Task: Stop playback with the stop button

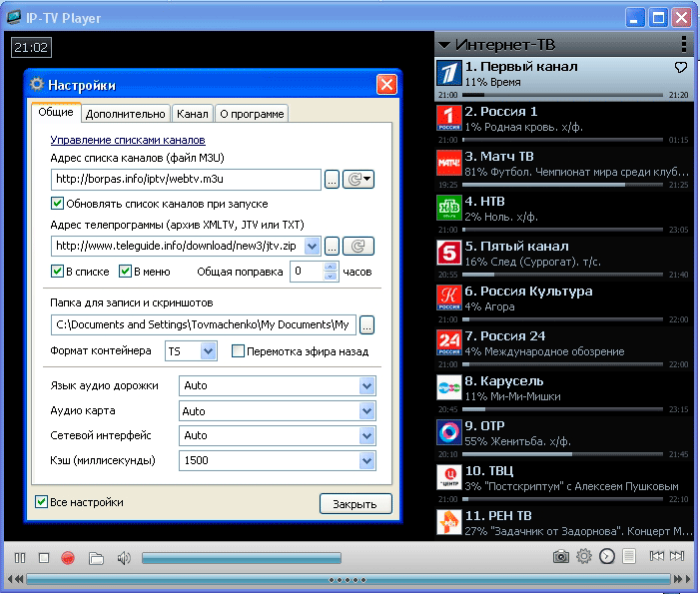Action: click(x=44, y=558)
